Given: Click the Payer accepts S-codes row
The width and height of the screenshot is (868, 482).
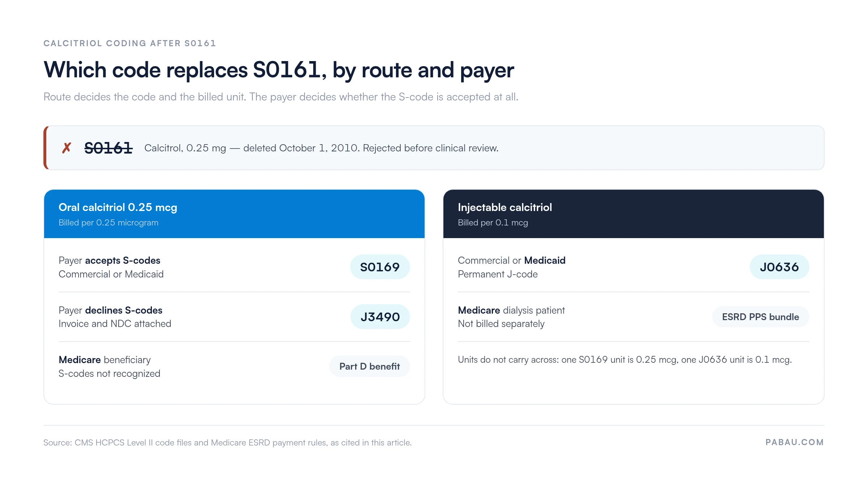Looking at the screenshot, I should point(234,267).
